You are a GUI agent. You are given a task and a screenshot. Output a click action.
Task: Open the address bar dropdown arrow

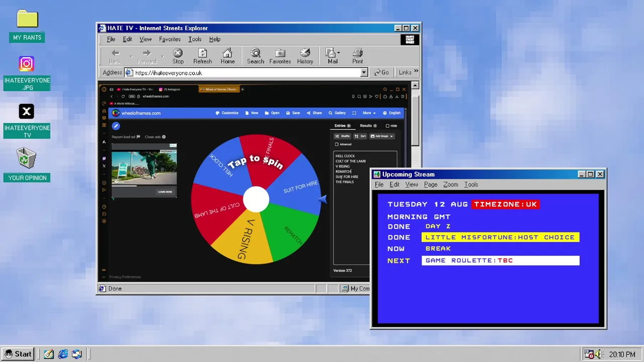click(x=364, y=72)
